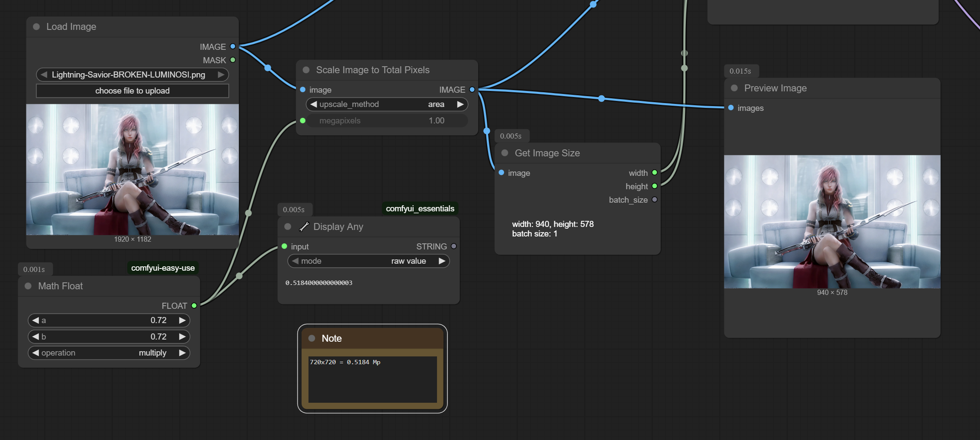980x440 pixels.
Task: Switch Display Any mode to previous option
Action: click(x=295, y=261)
